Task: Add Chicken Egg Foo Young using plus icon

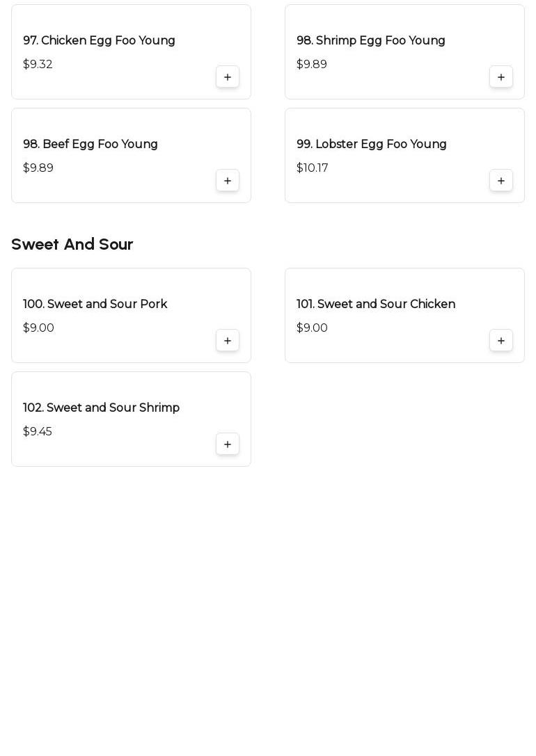Action: coord(228,77)
